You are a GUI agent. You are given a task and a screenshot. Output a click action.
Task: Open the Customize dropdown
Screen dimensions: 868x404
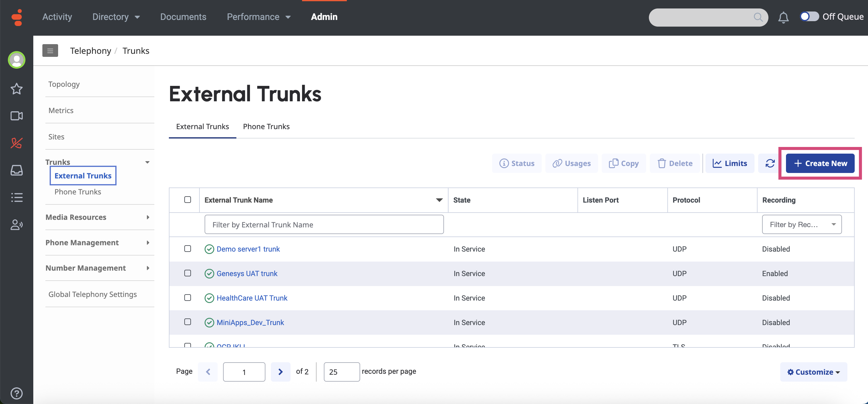[x=814, y=372]
